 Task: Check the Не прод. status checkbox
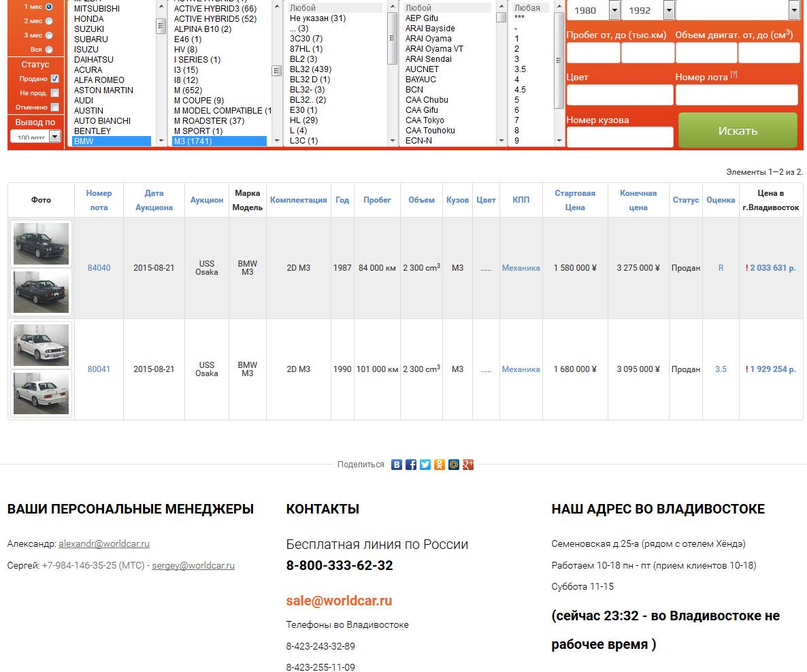[54, 93]
